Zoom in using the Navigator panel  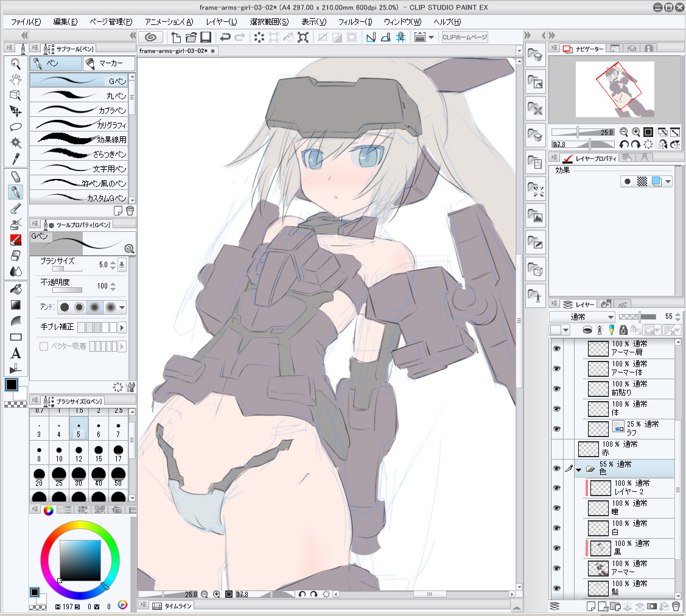click(636, 132)
